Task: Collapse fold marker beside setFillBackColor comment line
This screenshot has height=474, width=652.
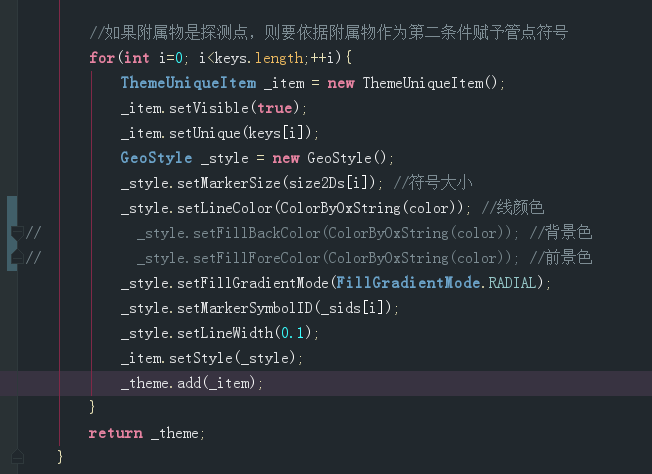Action: click(x=17, y=232)
